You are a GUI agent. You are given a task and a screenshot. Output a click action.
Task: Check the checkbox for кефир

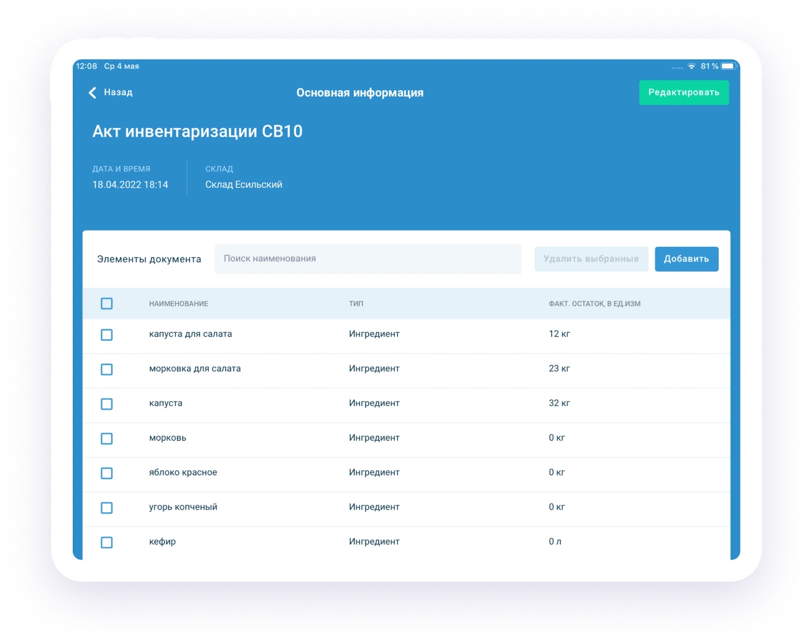106,542
